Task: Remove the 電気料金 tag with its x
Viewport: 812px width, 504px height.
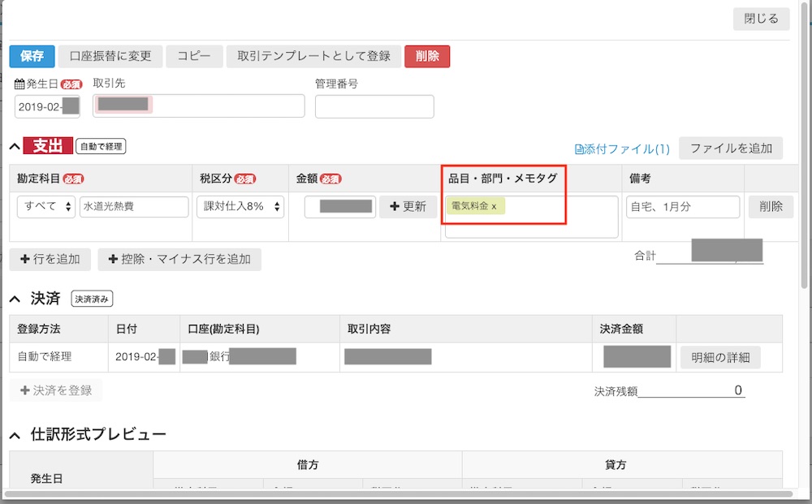Action: pos(494,207)
